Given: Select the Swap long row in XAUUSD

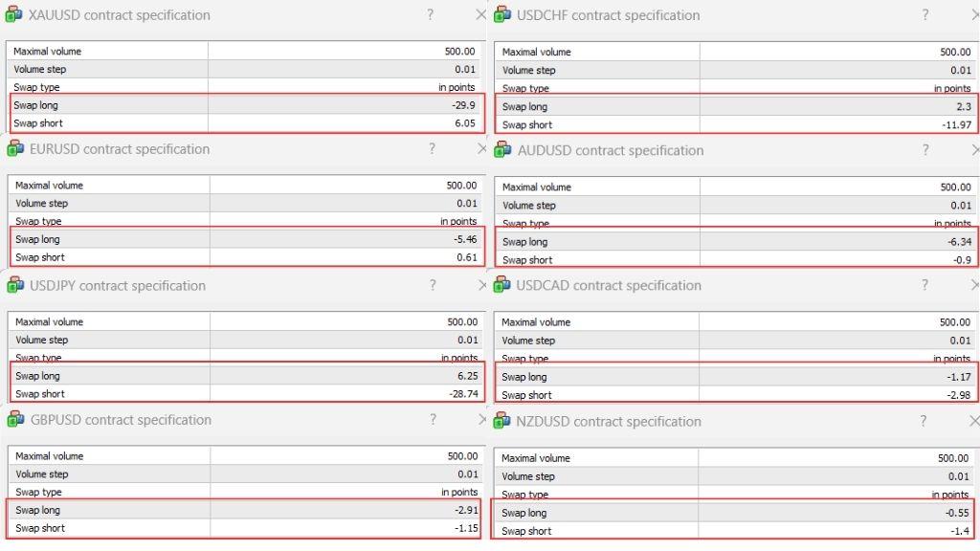Looking at the screenshot, I should (x=245, y=105).
